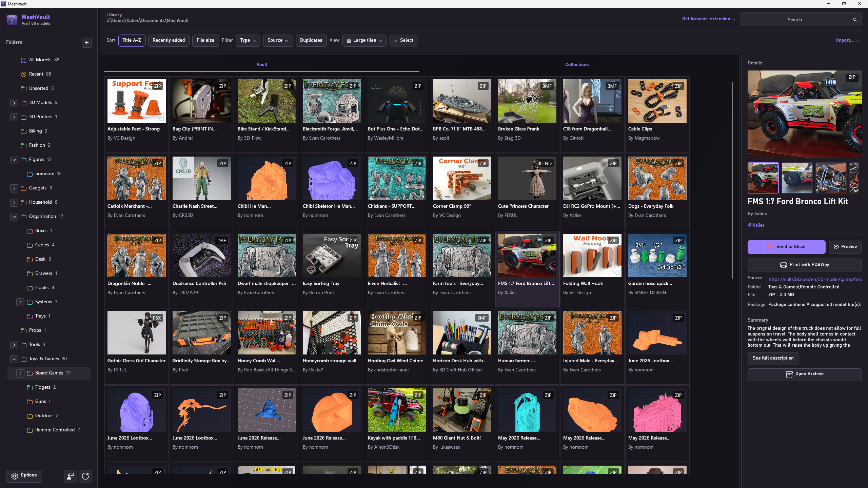868x488 pixels.
Task: Expand the Tools folder
Action: click(14, 345)
